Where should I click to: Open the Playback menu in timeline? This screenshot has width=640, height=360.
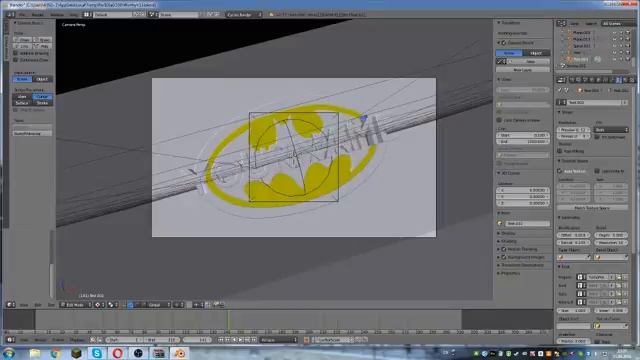click(x=77, y=340)
